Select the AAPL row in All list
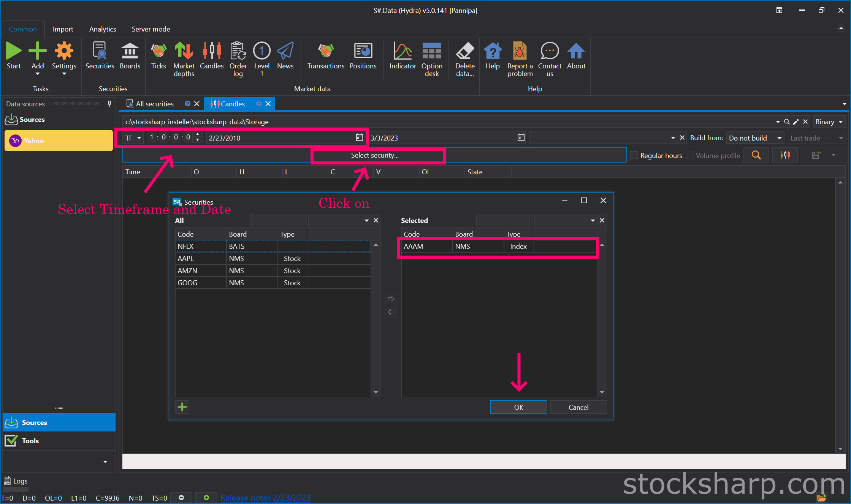Screen dimensions: 851x504 [x=273, y=258]
